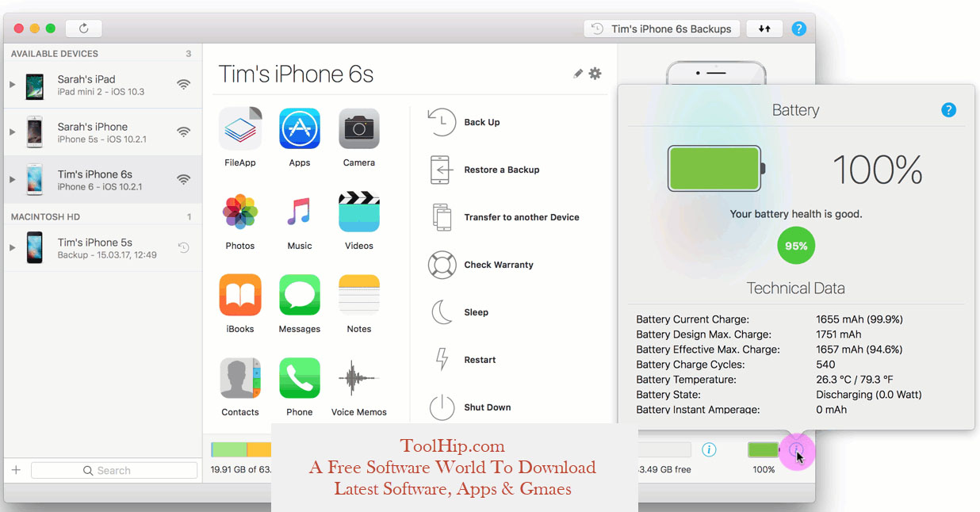Screen dimensions: 980x512
Task: Open the transfers arrows button in toolbar
Action: click(x=764, y=29)
